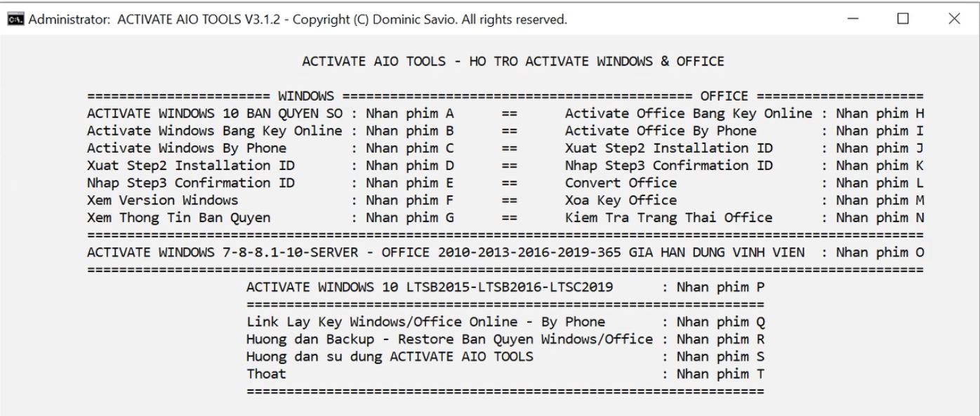Click 'Nhan phim C' label
The height and width of the screenshot is (416, 980).
click(x=410, y=148)
